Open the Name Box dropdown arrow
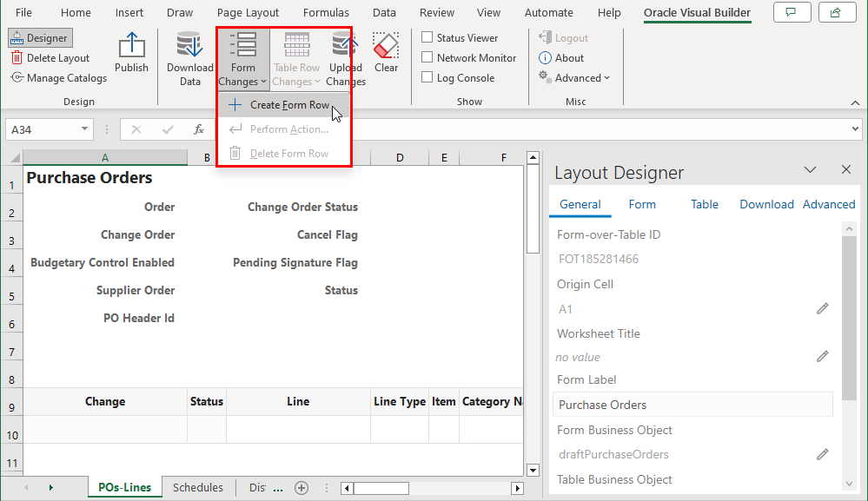868x501 pixels. click(85, 129)
